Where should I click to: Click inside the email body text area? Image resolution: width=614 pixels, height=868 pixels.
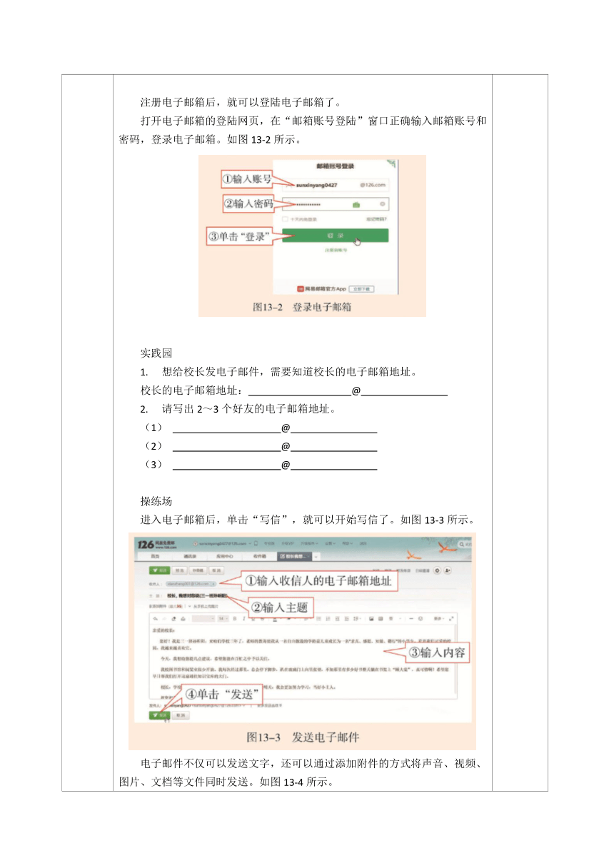(303, 660)
